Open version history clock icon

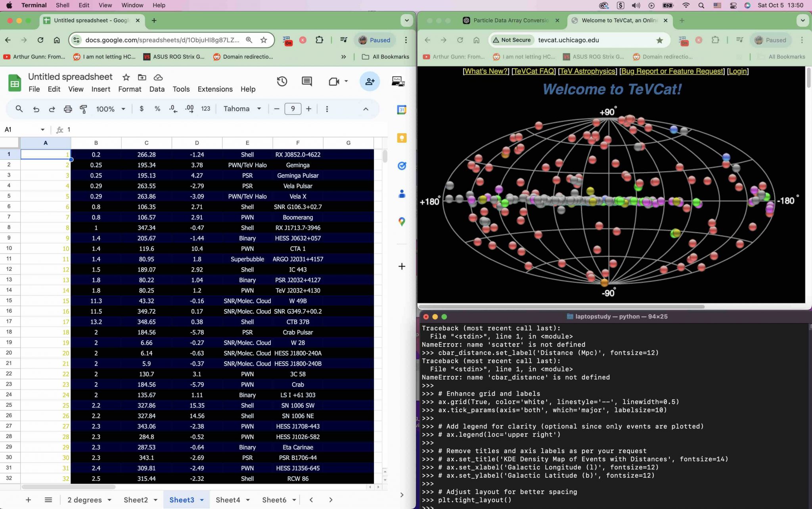[x=282, y=81]
